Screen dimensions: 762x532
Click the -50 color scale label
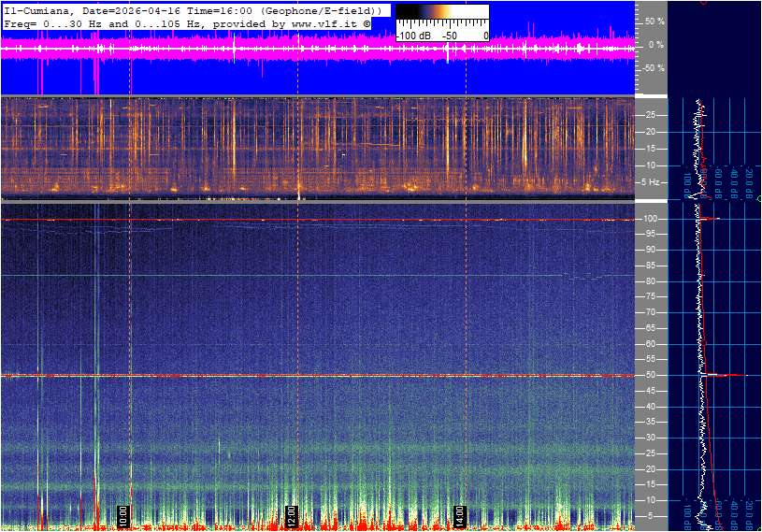click(x=449, y=36)
